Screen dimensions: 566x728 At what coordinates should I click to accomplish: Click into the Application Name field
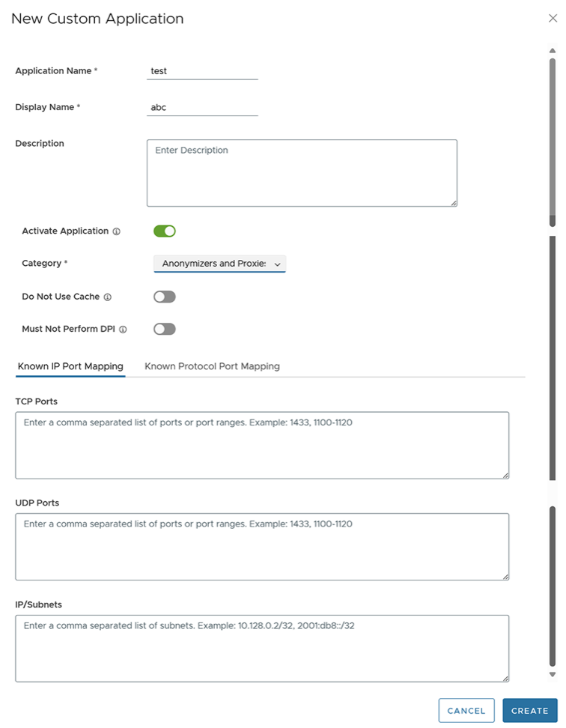pyautogui.click(x=202, y=71)
